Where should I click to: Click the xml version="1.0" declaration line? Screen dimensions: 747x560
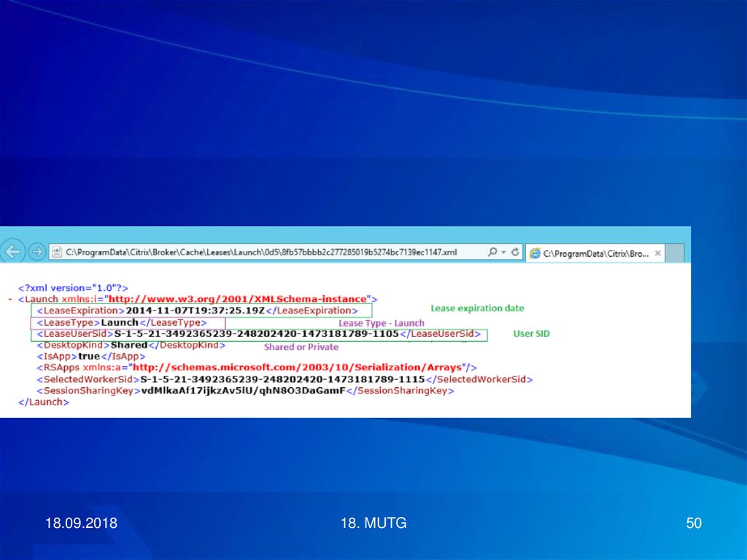click(x=73, y=287)
